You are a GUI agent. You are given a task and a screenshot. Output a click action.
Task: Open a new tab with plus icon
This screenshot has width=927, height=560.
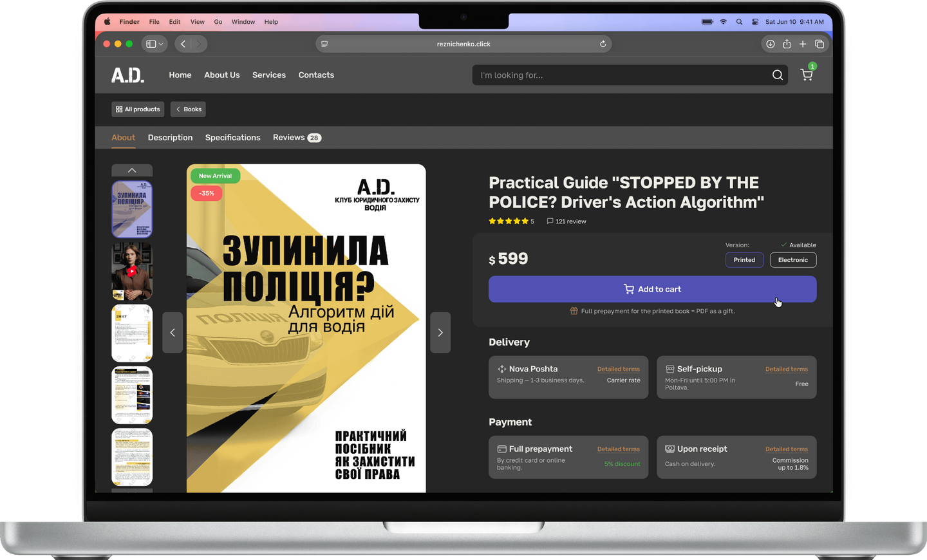coord(803,44)
